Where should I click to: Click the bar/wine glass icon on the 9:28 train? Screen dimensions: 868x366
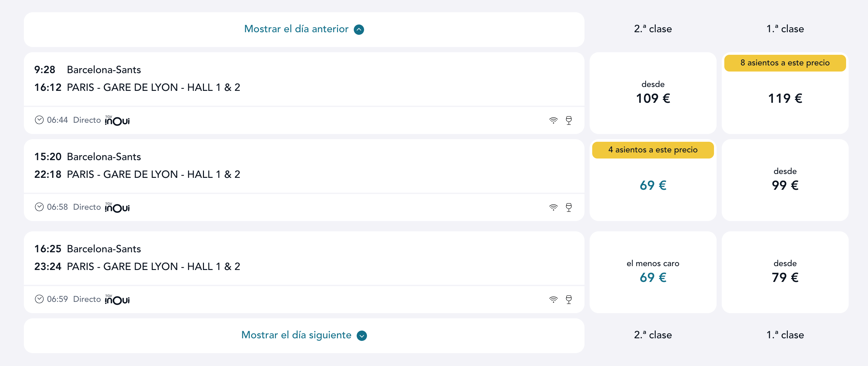569,120
